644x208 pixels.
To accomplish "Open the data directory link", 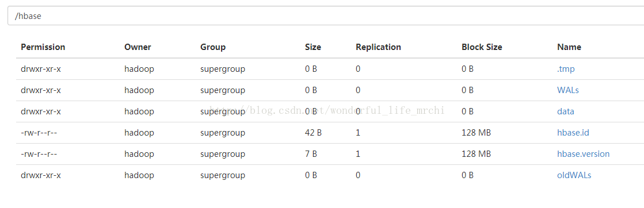I will coord(566,111).
